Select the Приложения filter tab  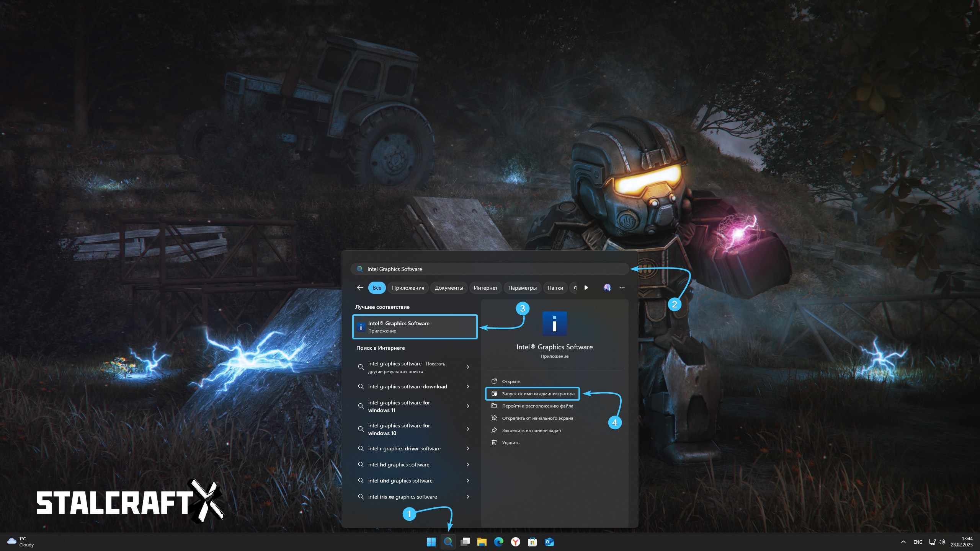[408, 288]
